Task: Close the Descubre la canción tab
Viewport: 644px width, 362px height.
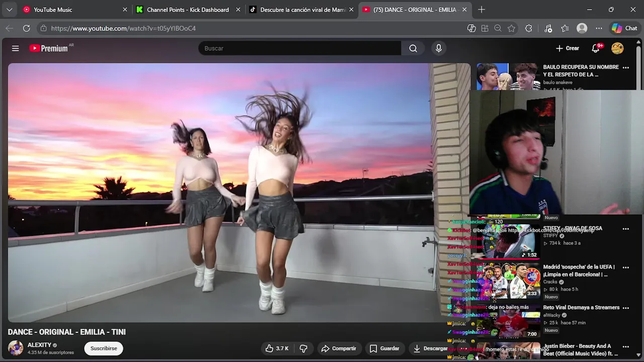Action: click(351, 10)
